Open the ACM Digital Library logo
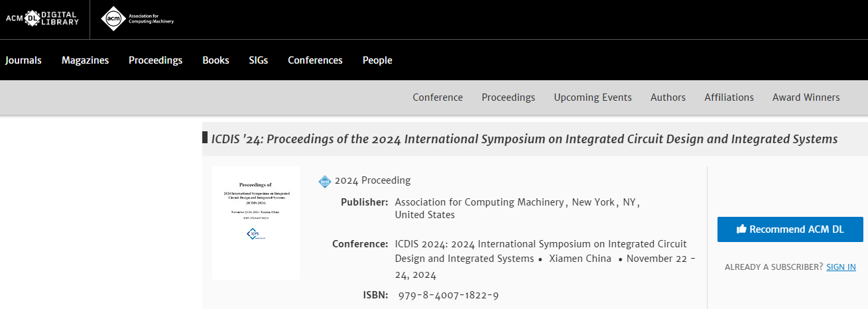 [41, 19]
